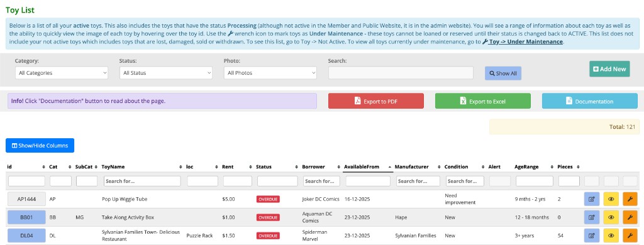Viewport: 644px width, 245px height.
Task: Click the Cat column filter box
Action: click(x=61, y=181)
